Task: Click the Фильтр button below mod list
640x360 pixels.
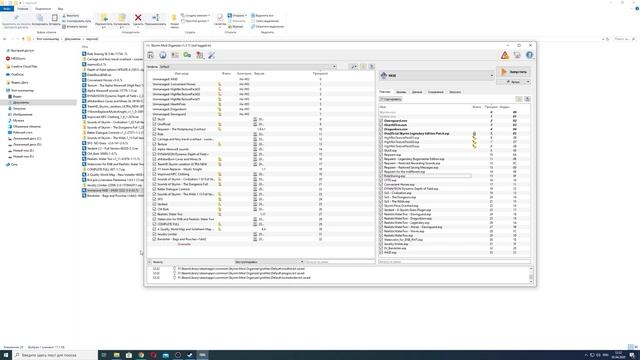Action: click(x=158, y=262)
